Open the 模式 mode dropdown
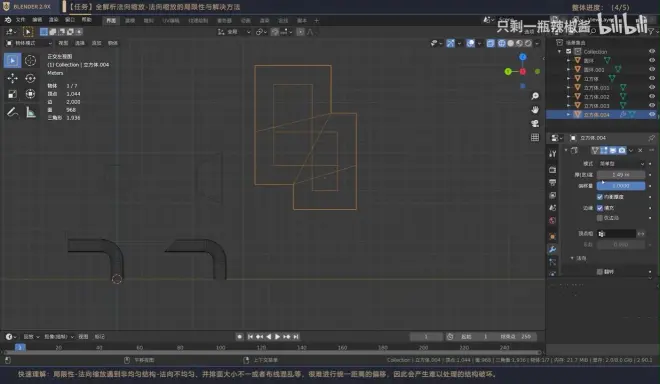Image resolution: width=660 pixels, height=384 pixels. pyautogui.click(x=621, y=164)
